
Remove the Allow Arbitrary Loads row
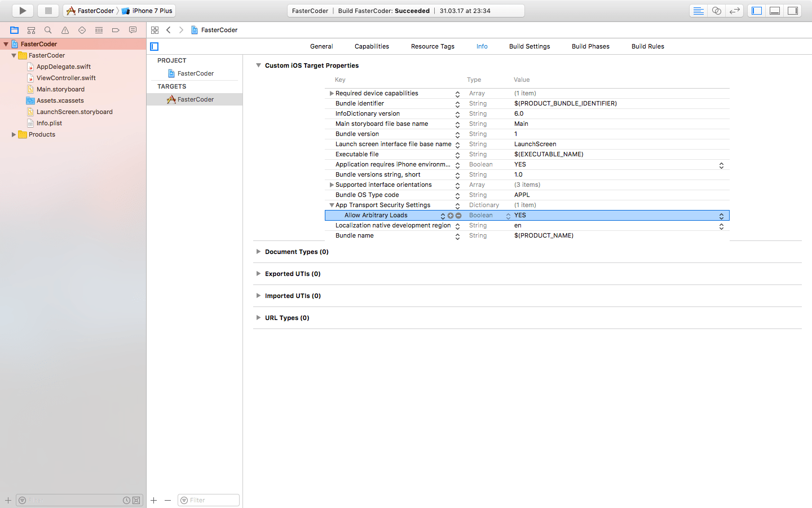pyautogui.click(x=458, y=216)
